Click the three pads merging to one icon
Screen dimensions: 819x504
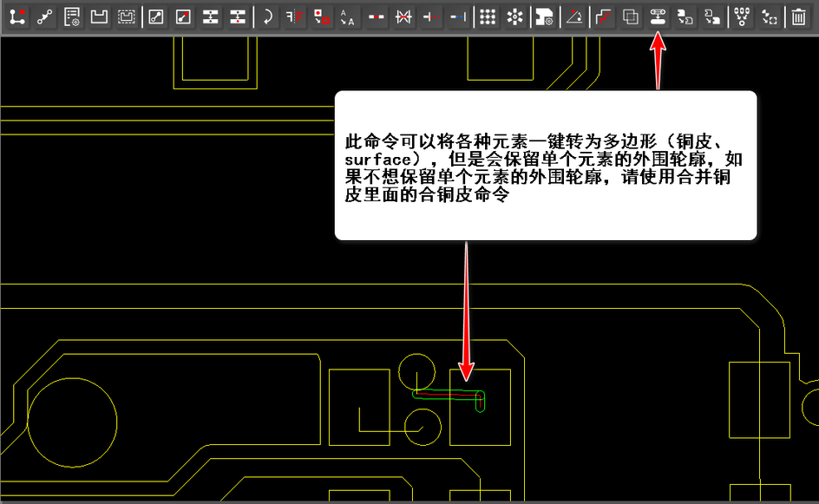742,16
